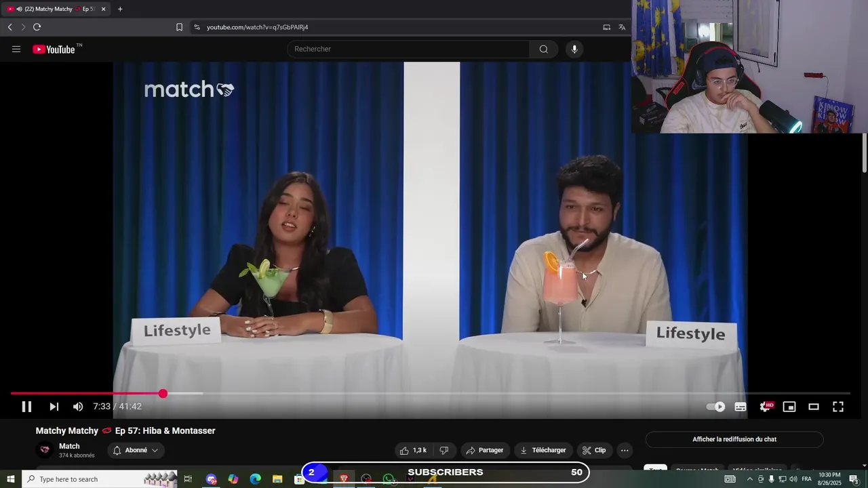Open miniplayer mode from player controls
This screenshot has width=868, height=488.
[x=789, y=407]
